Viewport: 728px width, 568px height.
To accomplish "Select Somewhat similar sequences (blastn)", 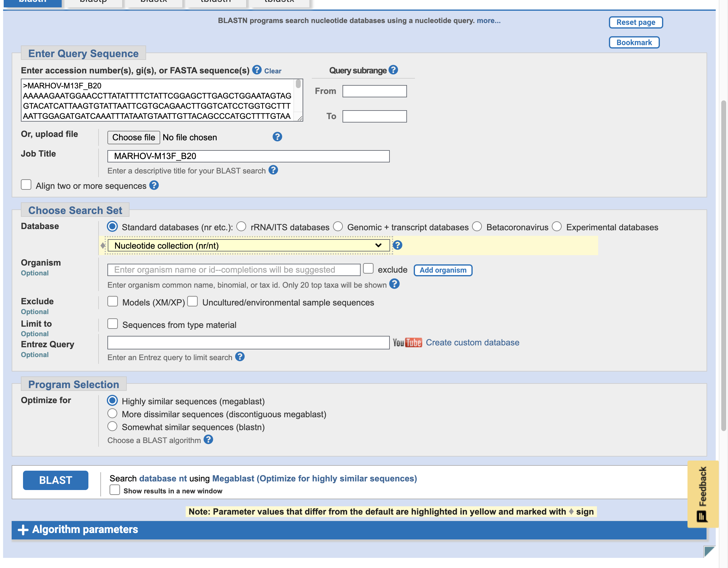I will coord(112,426).
